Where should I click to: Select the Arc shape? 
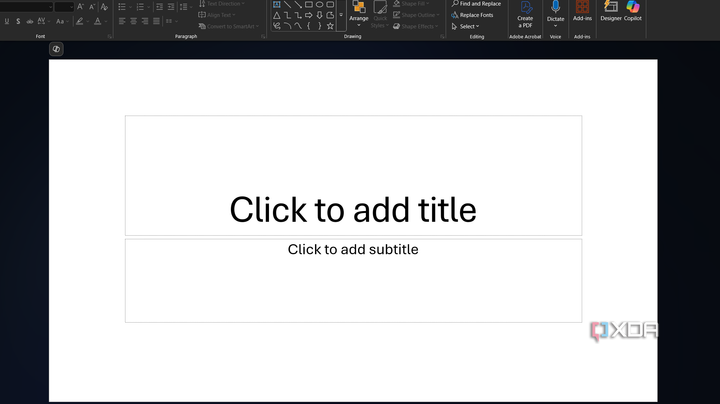(x=287, y=26)
